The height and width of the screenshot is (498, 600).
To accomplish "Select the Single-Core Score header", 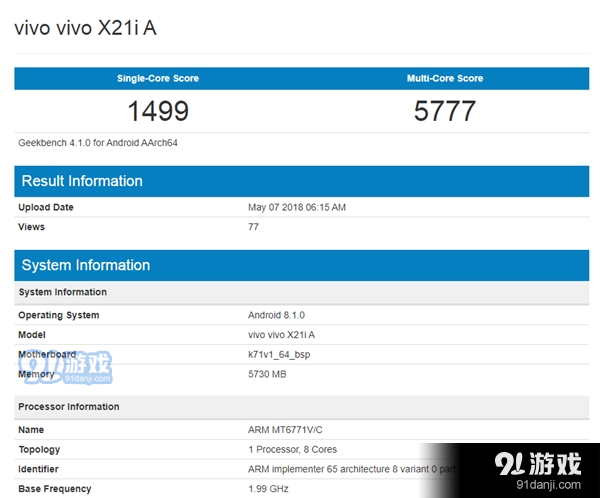I will click(158, 78).
